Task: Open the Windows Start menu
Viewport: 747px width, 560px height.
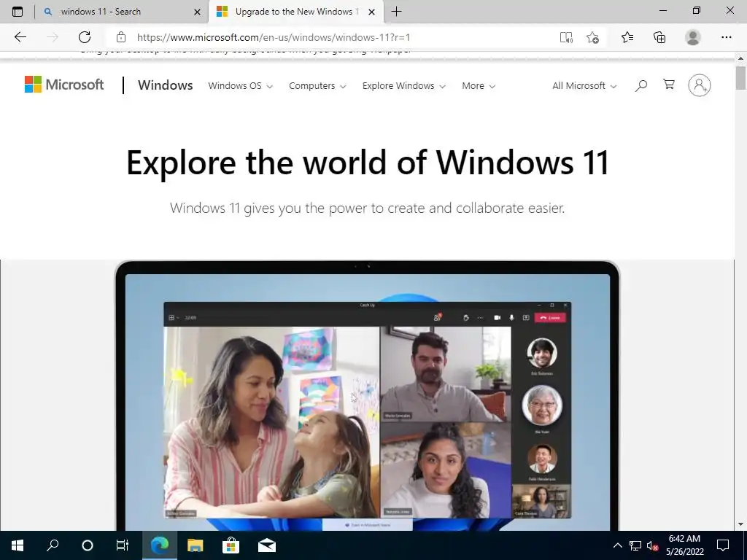Action: (18, 545)
